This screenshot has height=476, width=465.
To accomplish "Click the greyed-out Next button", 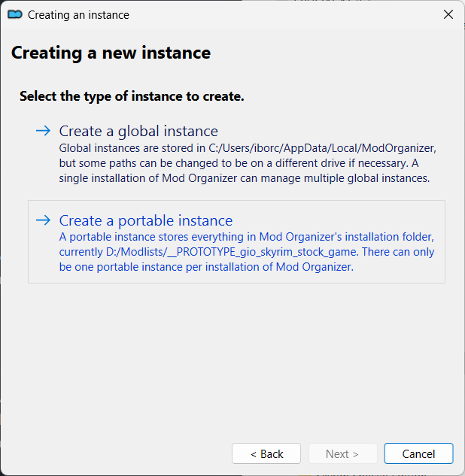I will click(343, 453).
